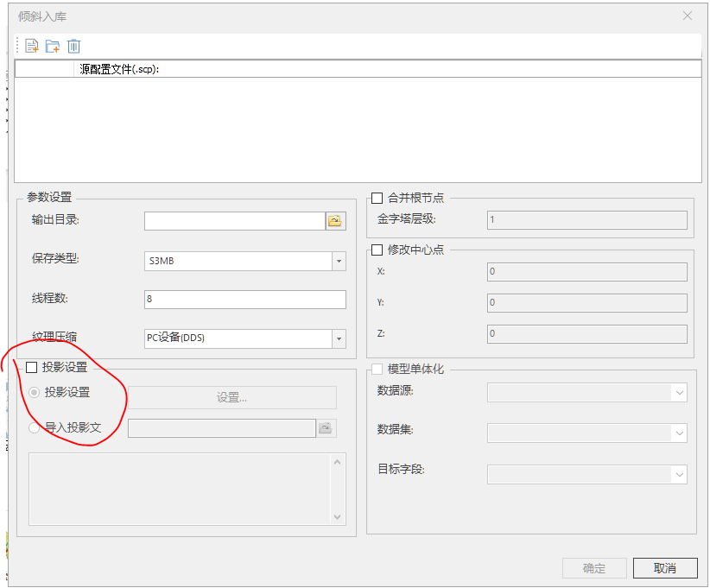Click the add file icon in toolbar
The height and width of the screenshot is (588, 710).
tap(32, 46)
